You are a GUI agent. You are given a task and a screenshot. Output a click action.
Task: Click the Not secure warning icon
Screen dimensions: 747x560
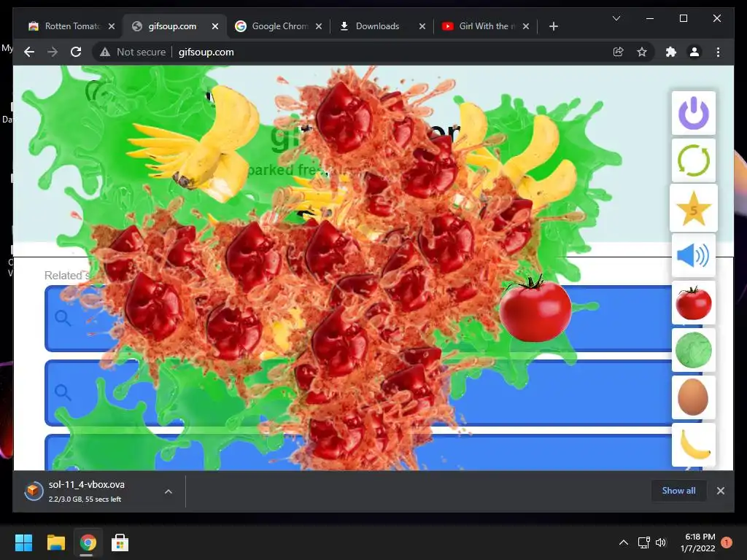point(105,52)
